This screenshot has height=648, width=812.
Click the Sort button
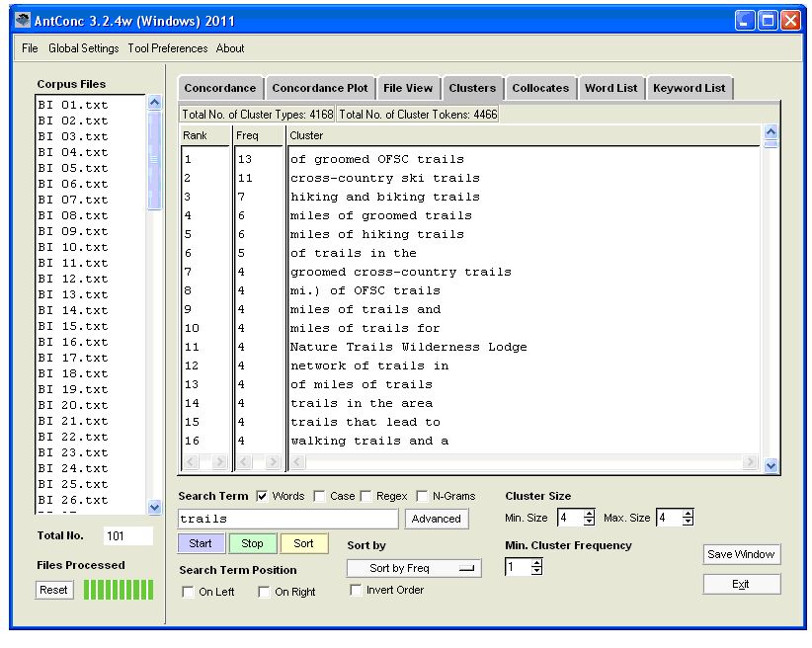[x=303, y=543]
